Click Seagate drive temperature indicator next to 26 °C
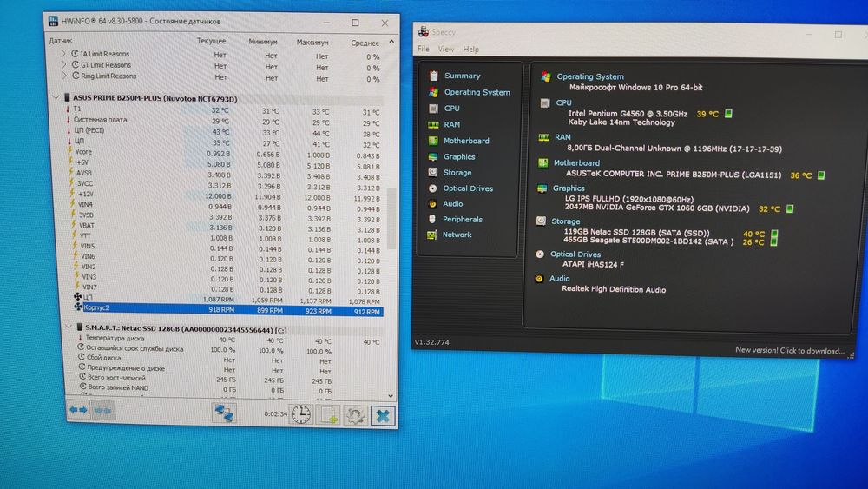Viewport: 868px width, 489px height. pyautogui.click(x=774, y=241)
